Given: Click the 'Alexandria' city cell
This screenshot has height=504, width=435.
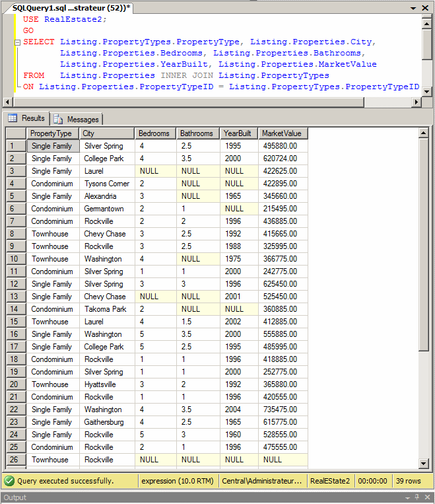Looking at the screenshot, I should 107,196.
